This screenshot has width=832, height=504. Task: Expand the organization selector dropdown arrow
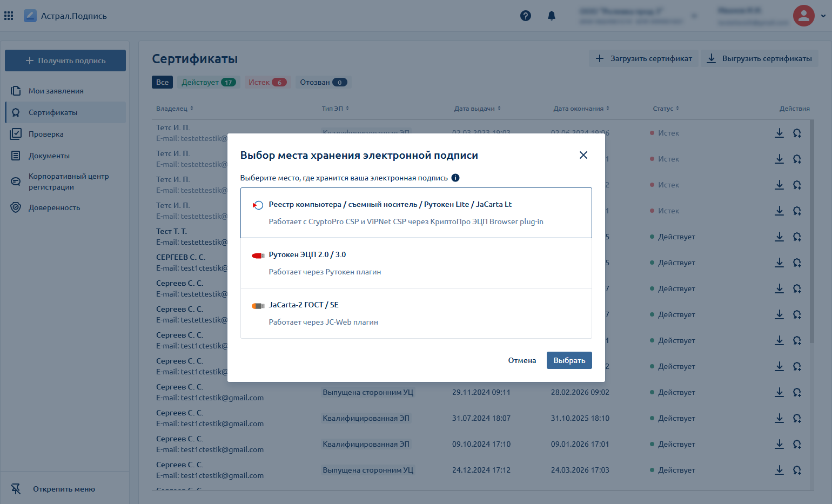click(x=694, y=16)
